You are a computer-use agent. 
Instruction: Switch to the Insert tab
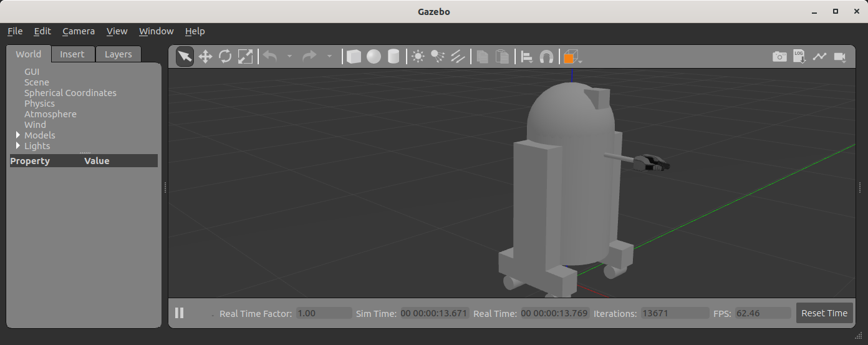(x=72, y=54)
